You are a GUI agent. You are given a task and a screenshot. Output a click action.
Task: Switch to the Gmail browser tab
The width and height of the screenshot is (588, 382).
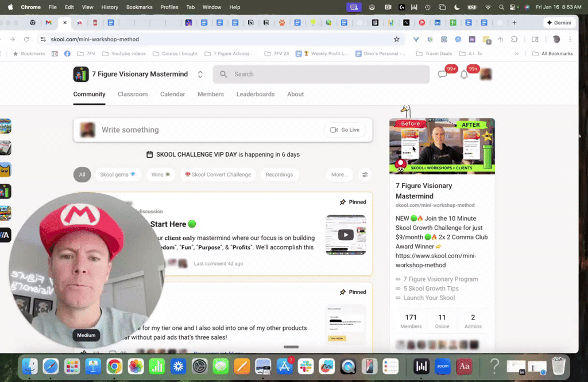(x=49, y=22)
